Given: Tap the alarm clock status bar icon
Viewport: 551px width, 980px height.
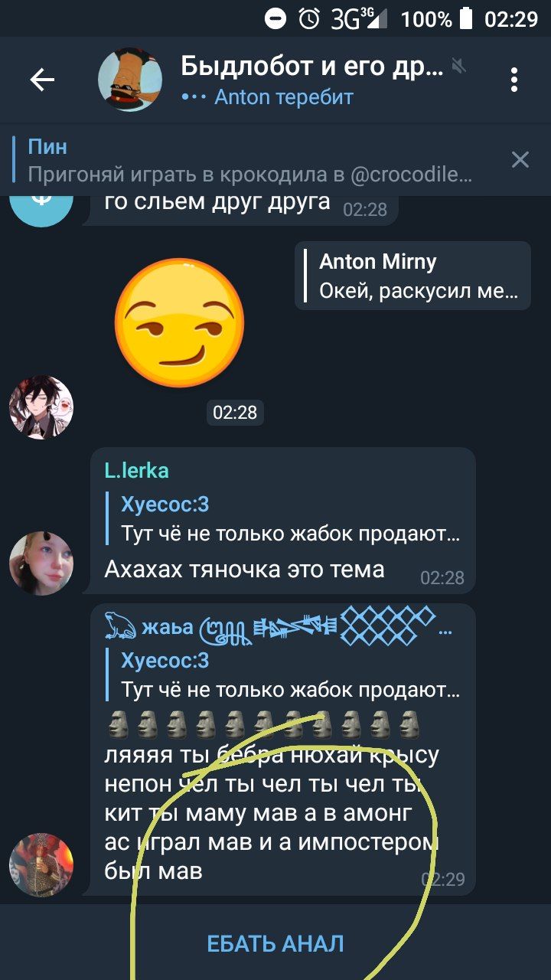Looking at the screenshot, I should (309, 18).
